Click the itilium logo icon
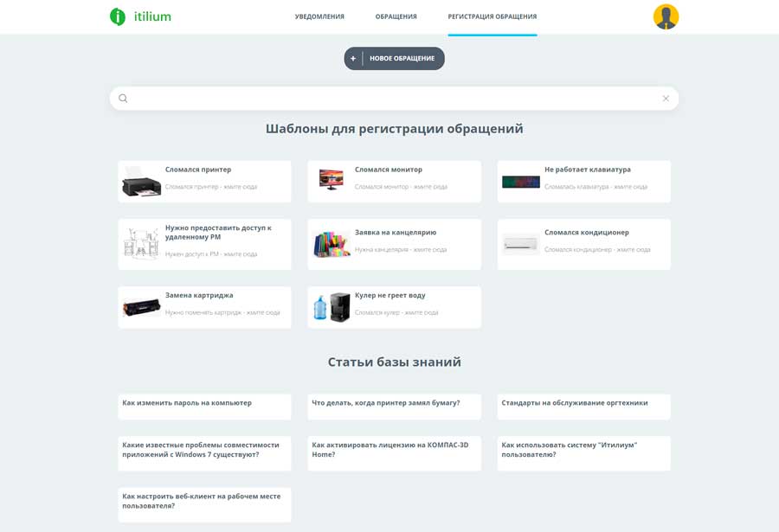This screenshot has width=779, height=532. [x=118, y=16]
